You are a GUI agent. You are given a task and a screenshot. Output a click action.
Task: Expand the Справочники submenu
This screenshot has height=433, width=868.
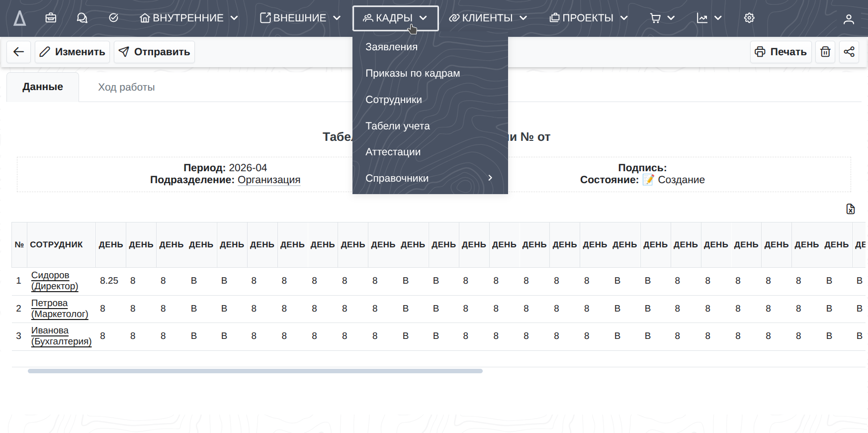coord(430,178)
